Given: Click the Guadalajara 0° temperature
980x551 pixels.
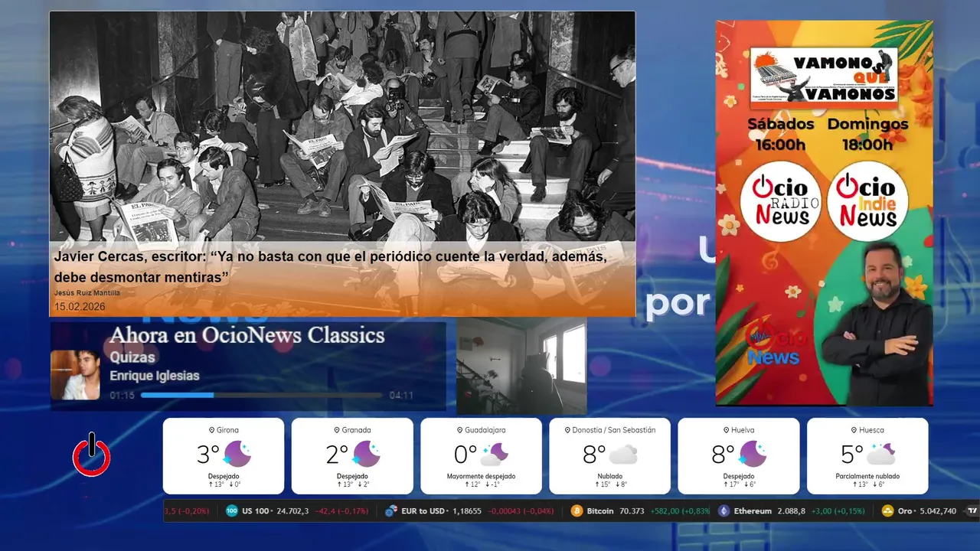Looking at the screenshot, I should 465,455.
